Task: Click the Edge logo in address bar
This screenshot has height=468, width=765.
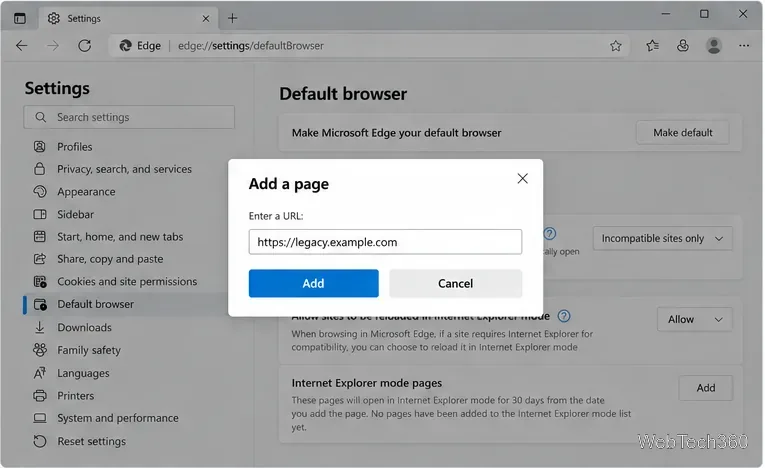Action: pyautogui.click(x=126, y=46)
